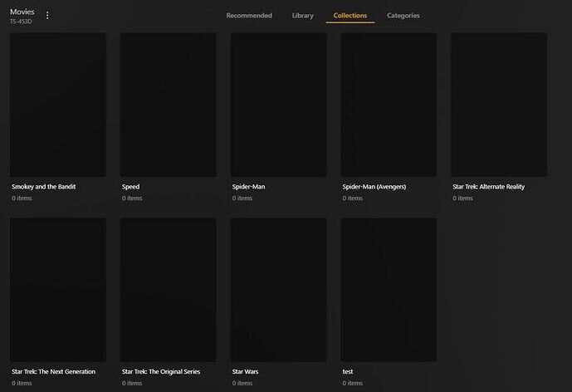Screen dimensions: 572x392
Task: Click '0 items' under Star Wars
Action: tap(242, 383)
